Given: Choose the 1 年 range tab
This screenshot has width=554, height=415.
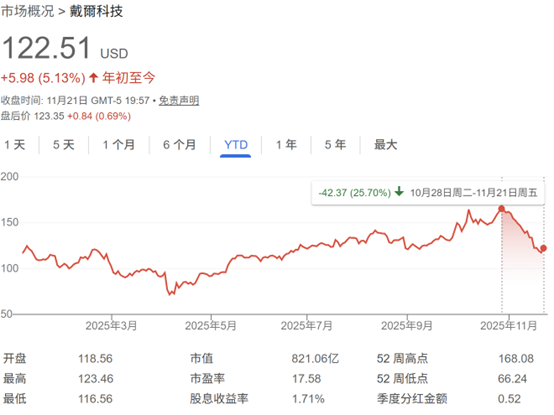Looking at the screenshot, I should (286, 145).
